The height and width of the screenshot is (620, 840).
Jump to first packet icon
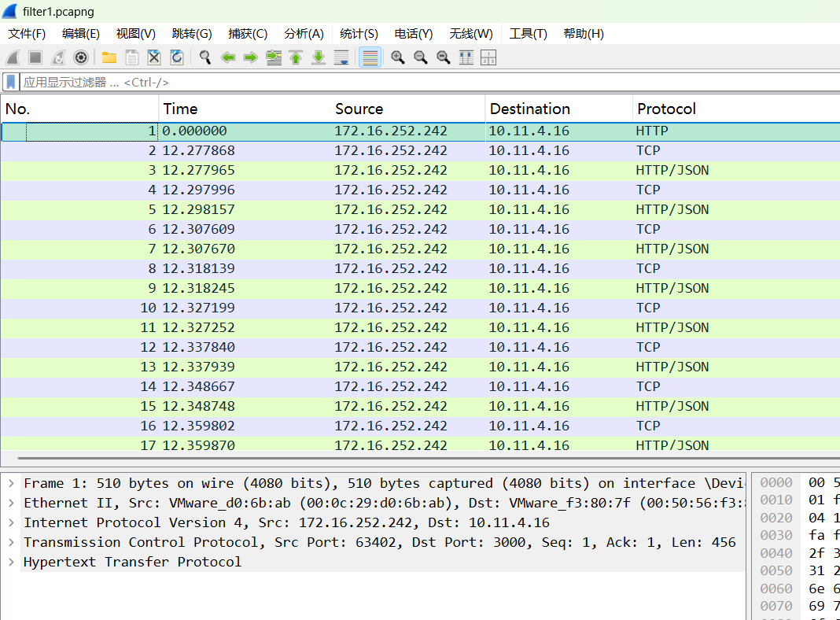tap(296, 57)
